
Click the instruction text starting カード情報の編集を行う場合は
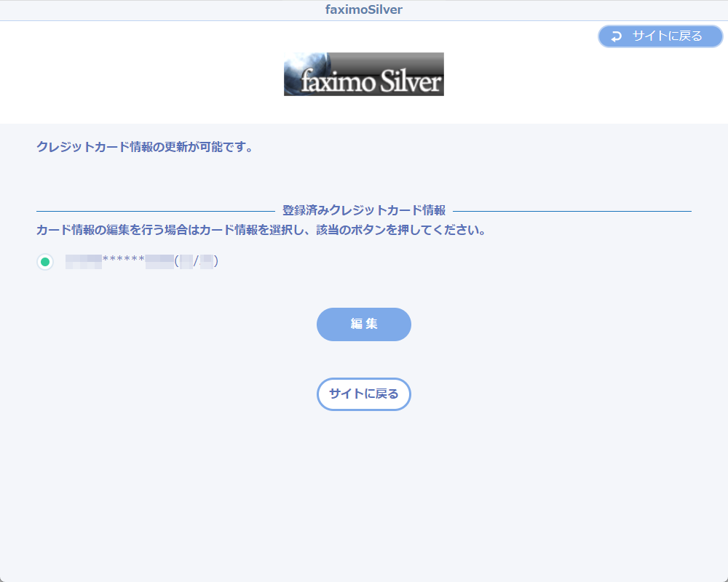[262, 230]
